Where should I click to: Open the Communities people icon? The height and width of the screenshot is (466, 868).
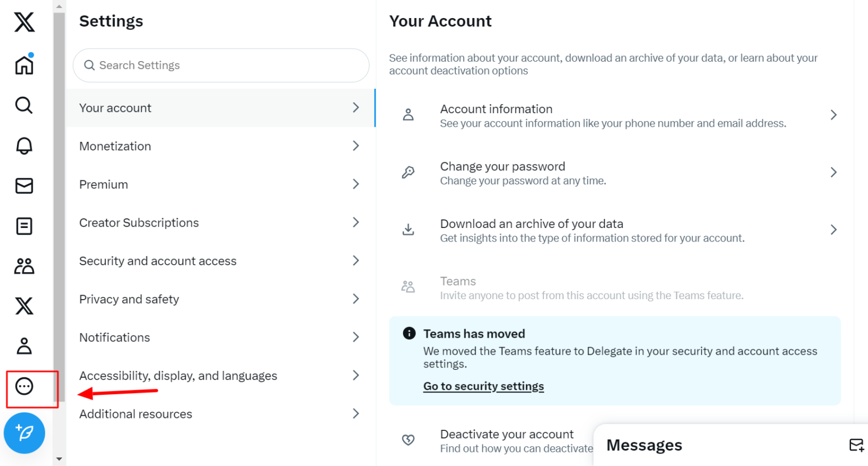point(24,266)
